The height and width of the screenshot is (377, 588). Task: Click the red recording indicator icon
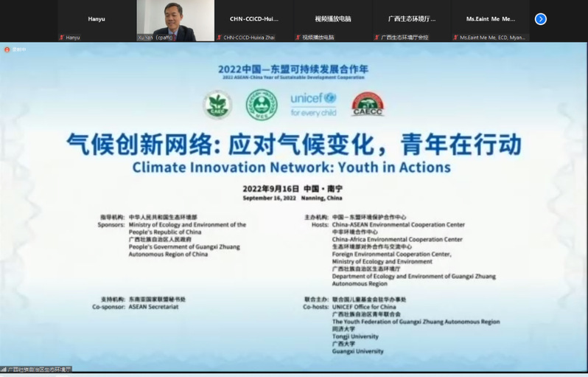tap(7, 49)
